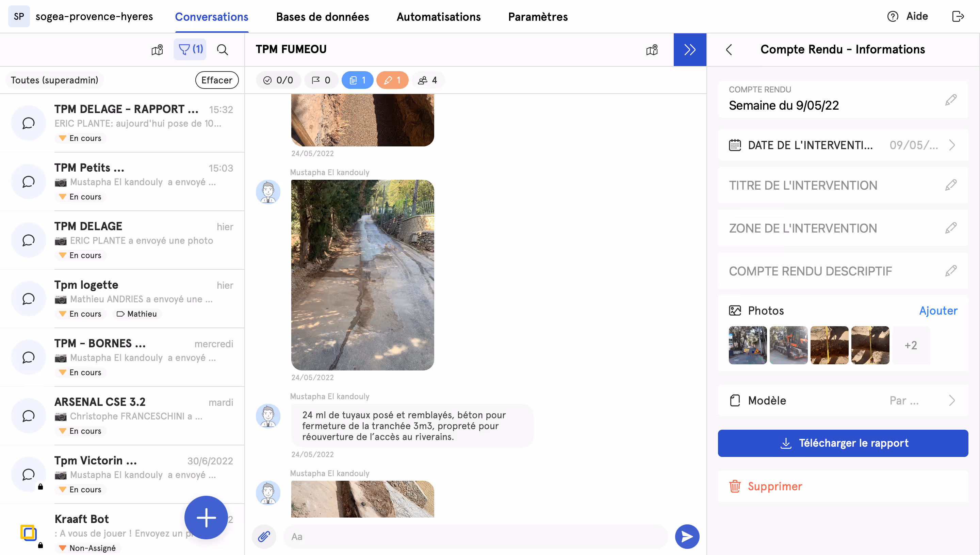Click the paperclip attachment icon

pos(264,536)
